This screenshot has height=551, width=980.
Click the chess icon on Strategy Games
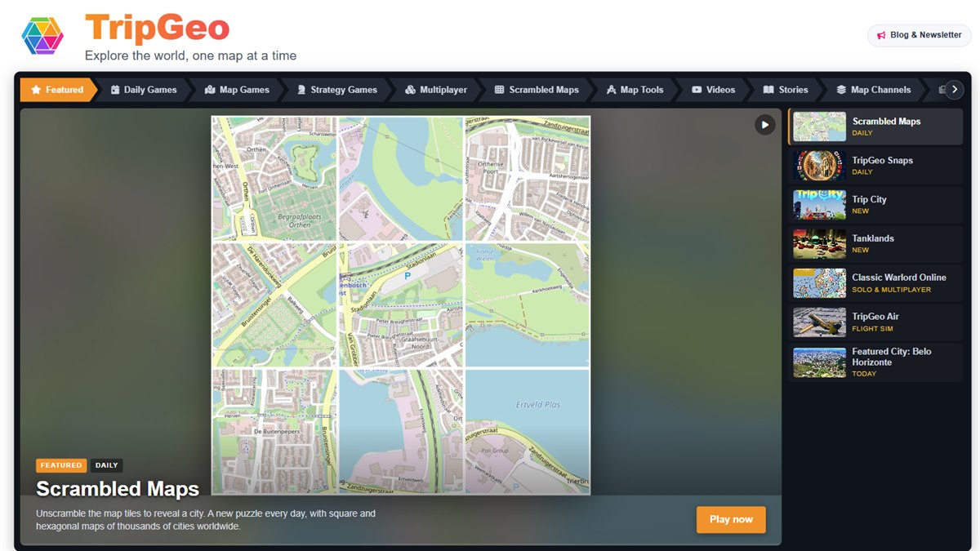[x=301, y=90]
